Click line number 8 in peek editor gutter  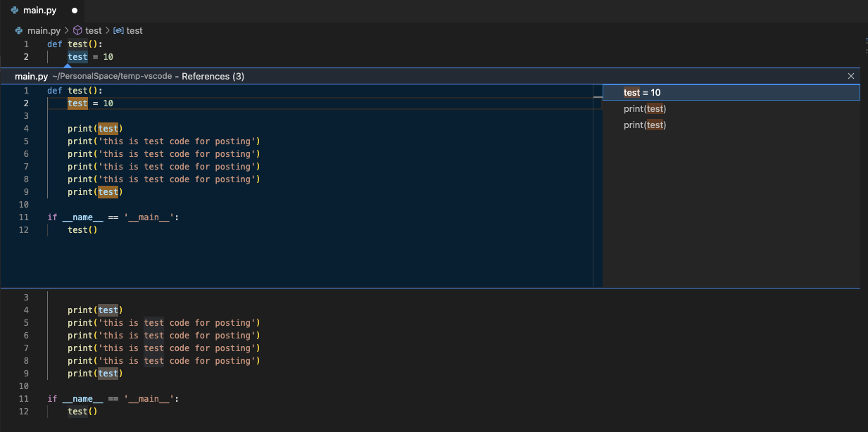click(26, 179)
